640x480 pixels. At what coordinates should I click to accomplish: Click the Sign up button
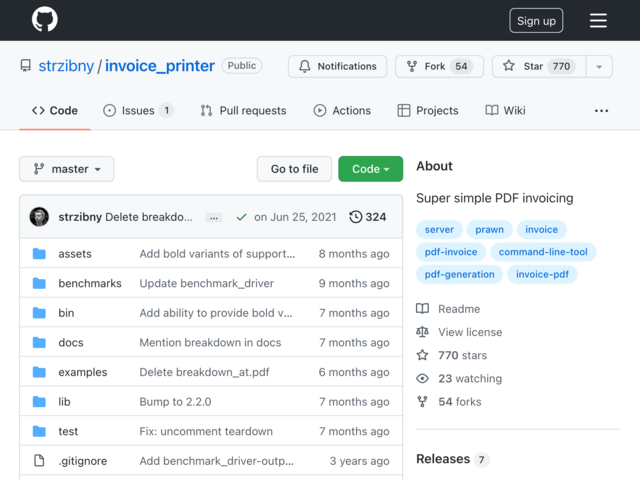coord(536,20)
